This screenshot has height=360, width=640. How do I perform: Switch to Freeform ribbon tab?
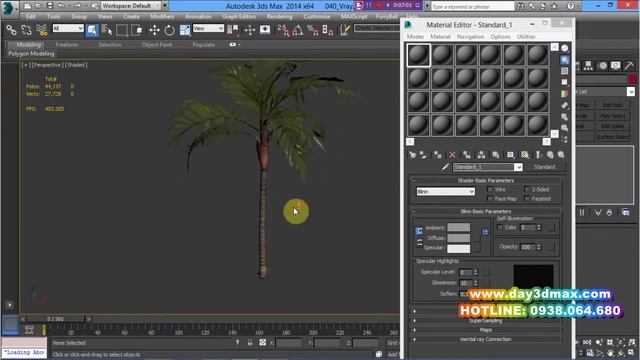point(67,44)
